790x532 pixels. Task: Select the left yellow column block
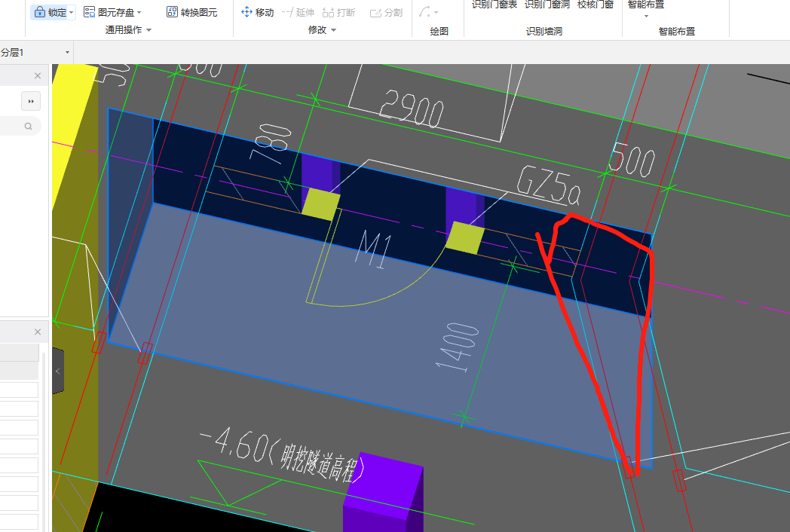coord(321,204)
